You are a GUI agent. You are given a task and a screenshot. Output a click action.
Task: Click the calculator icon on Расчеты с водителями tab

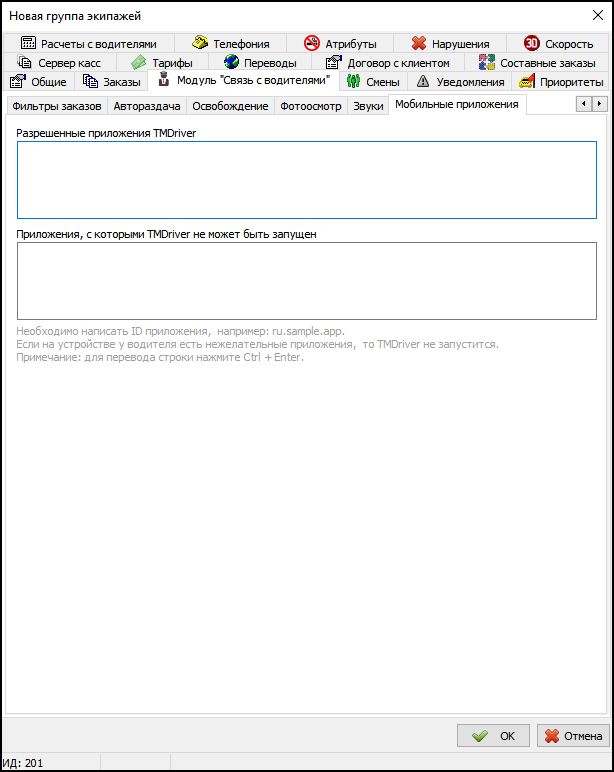(x=28, y=44)
